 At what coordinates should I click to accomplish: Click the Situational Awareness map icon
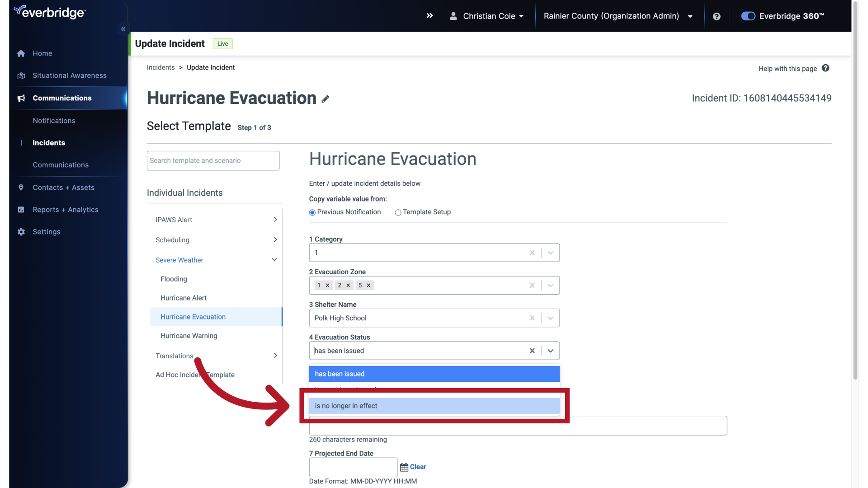[x=21, y=75]
